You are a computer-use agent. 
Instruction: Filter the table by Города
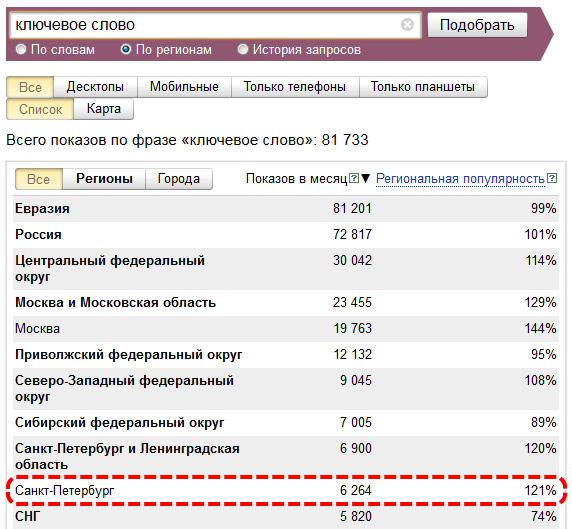(x=179, y=179)
